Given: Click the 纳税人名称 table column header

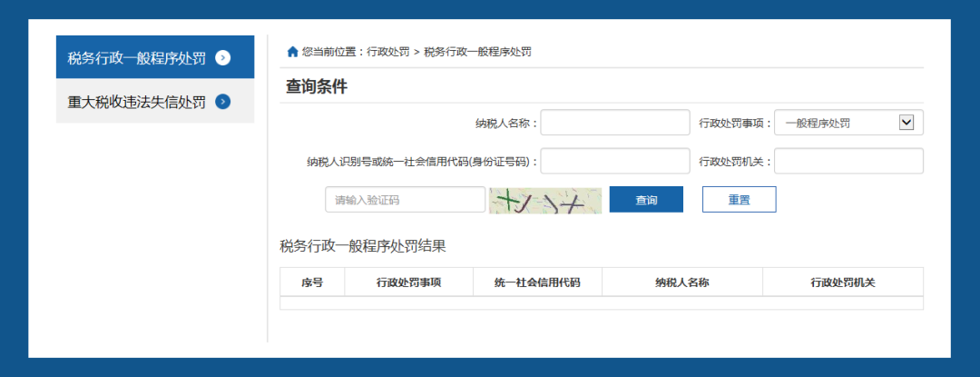Looking at the screenshot, I should [681, 282].
